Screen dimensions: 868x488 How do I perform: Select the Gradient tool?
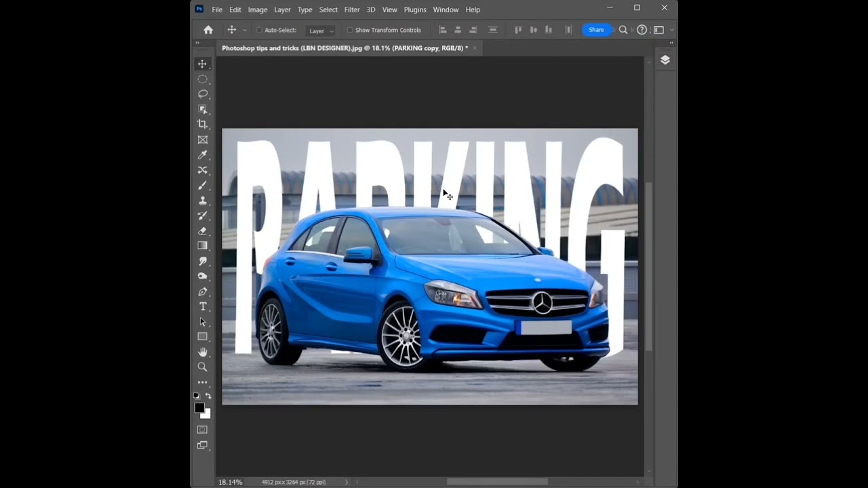coord(202,245)
